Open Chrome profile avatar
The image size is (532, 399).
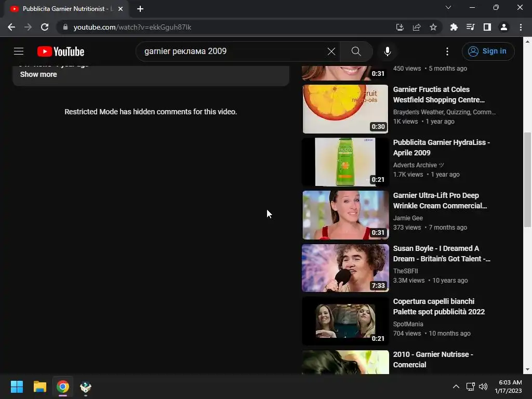tap(503, 27)
